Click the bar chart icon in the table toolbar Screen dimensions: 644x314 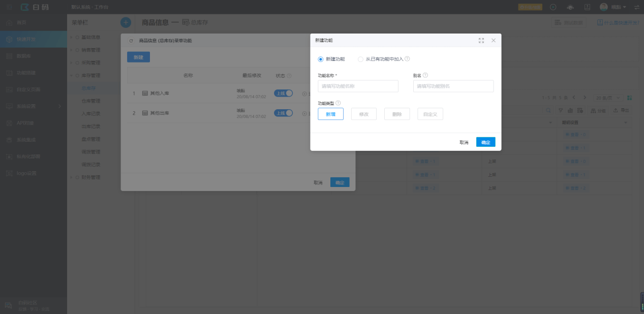pyautogui.click(x=570, y=110)
